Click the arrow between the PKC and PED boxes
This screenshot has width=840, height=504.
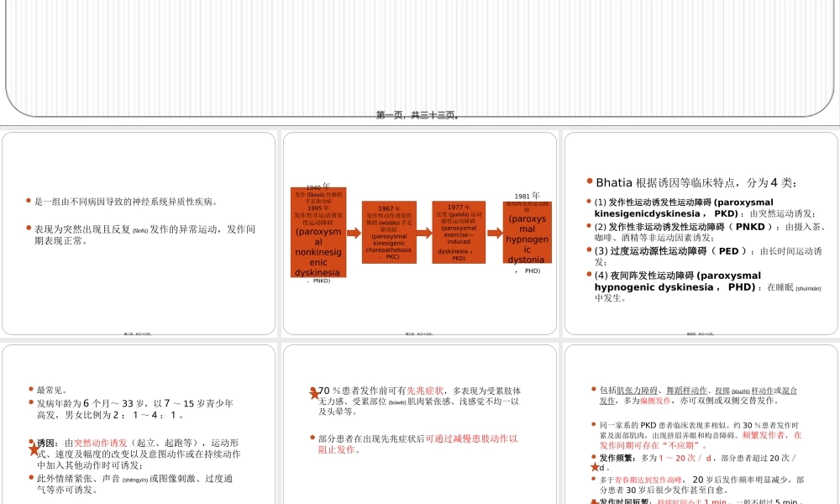[423, 233]
